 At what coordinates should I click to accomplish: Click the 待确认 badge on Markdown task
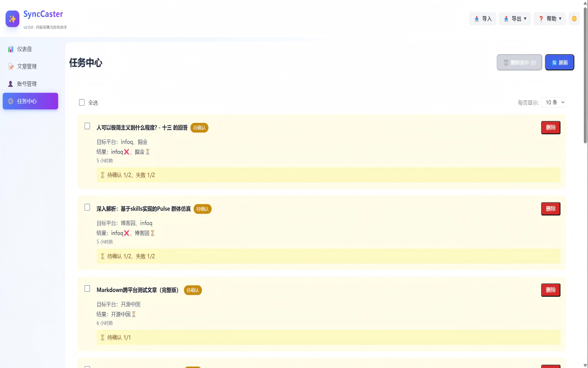(x=193, y=290)
